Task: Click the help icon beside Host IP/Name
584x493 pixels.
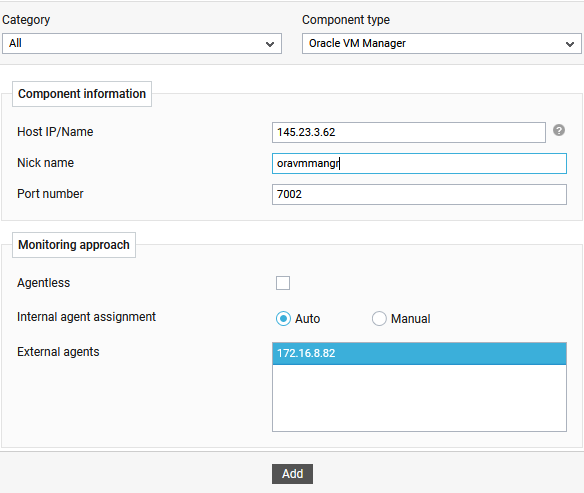Action: point(558,130)
